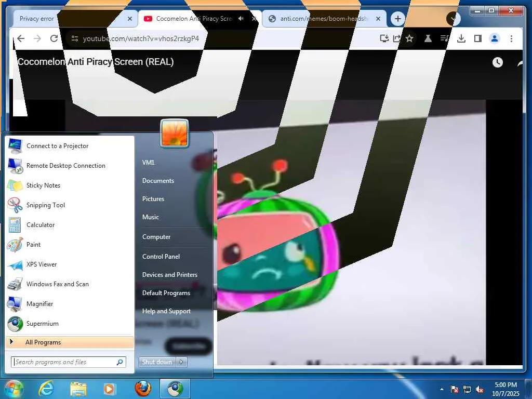Open a new browser tab
The width and height of the screenshot is (532, 399).
point(398,19)
